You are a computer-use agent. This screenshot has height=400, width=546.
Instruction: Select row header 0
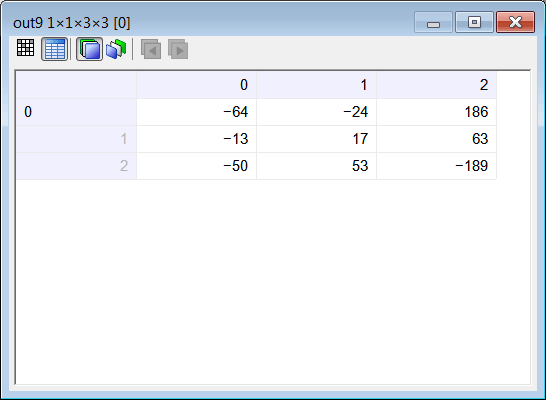tap(76, 112)
